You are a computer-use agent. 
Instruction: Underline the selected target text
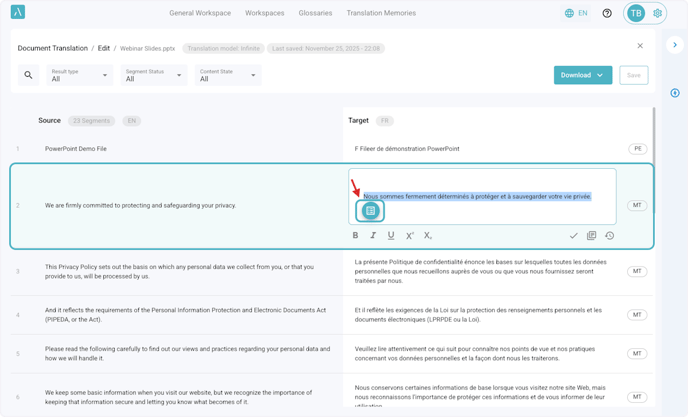(391, 236)
